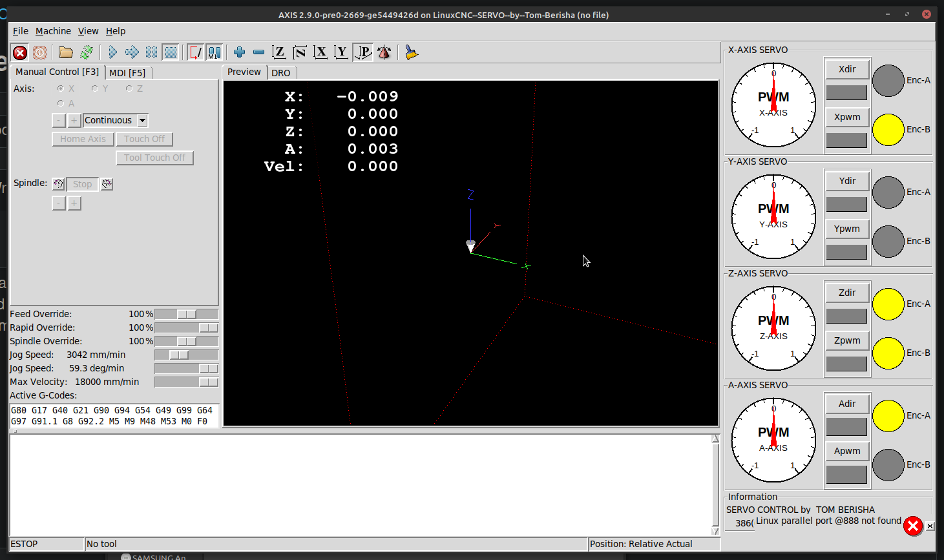Viewport: 944px width, 560px height.
Task: Open the DRO tab
Action: point(280,73)
